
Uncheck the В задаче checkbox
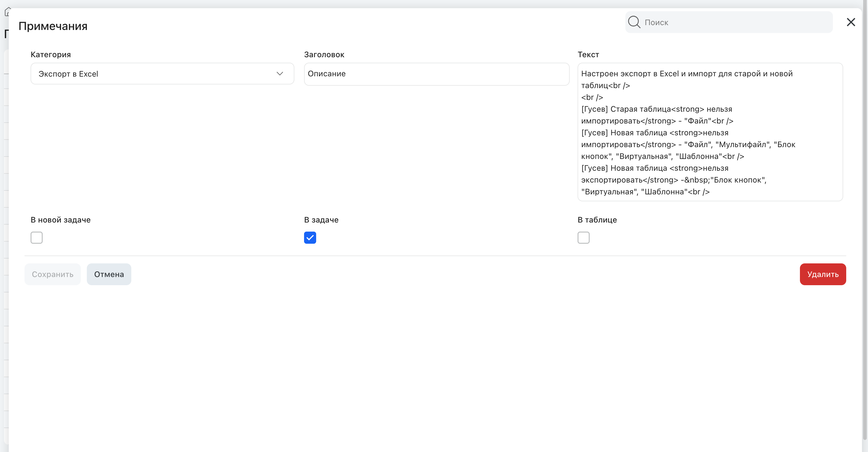(310, 238)
